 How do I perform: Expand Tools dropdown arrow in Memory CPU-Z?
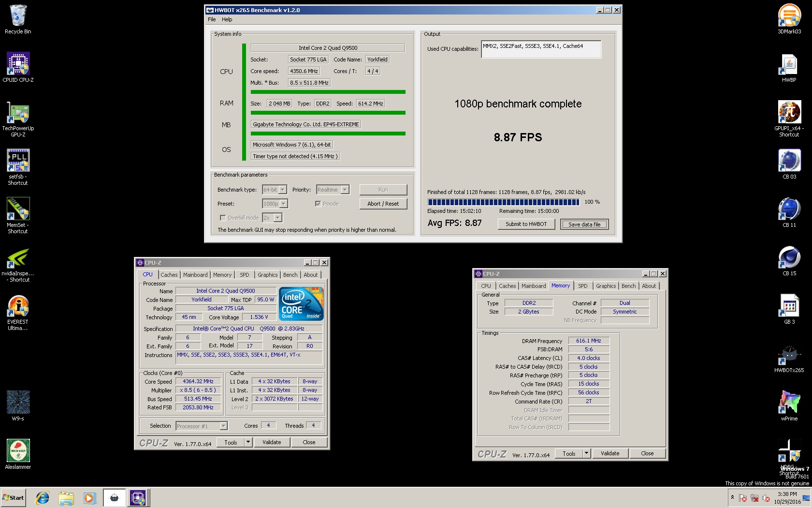click(x=587, y=453)
